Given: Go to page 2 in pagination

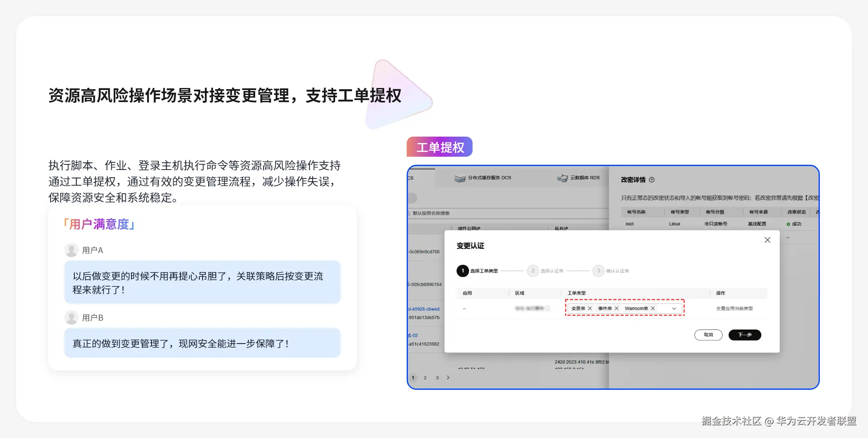Looking at the screenshot, I should point(425,378).
